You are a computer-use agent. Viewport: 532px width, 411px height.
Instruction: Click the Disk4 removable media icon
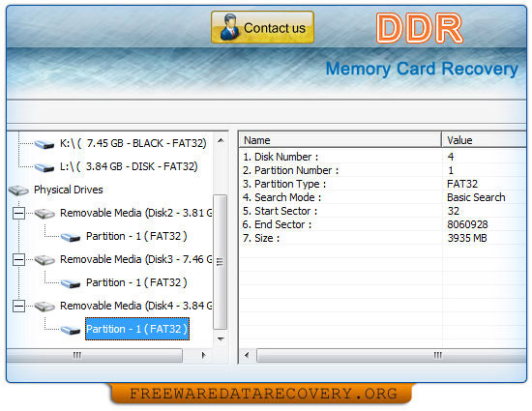click(44, 307)
